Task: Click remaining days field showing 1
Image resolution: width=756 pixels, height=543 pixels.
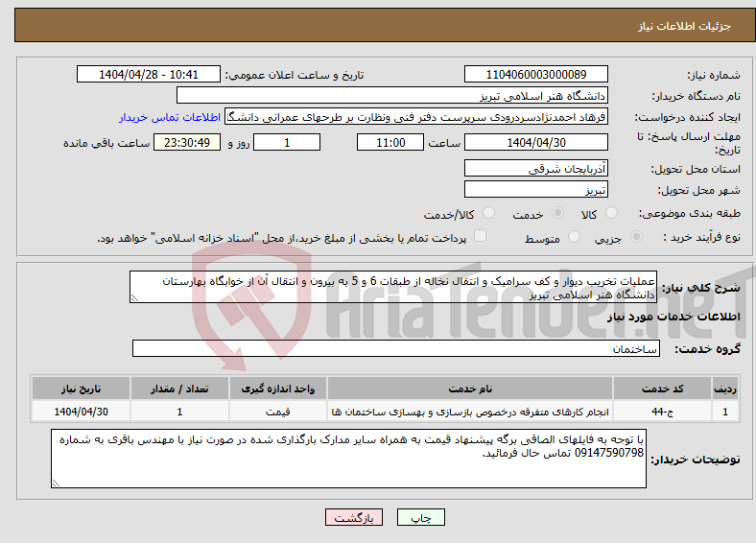Action: tap(287, 142)
